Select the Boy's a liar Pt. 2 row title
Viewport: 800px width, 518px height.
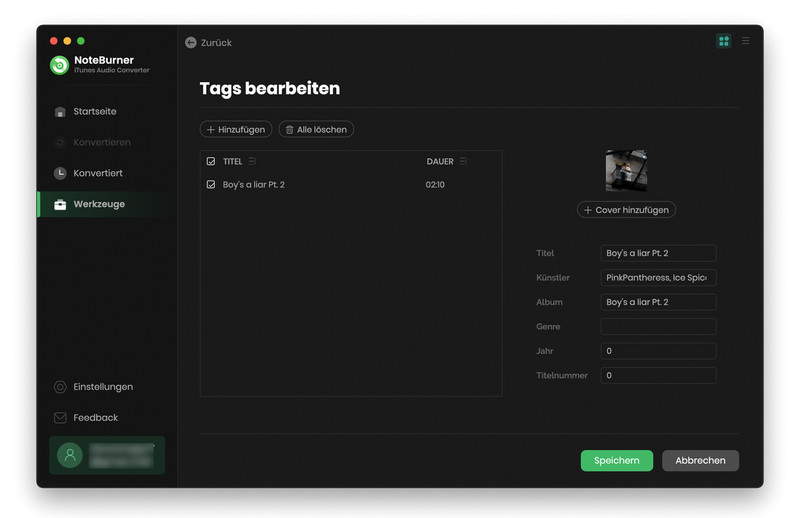point(254,184)
